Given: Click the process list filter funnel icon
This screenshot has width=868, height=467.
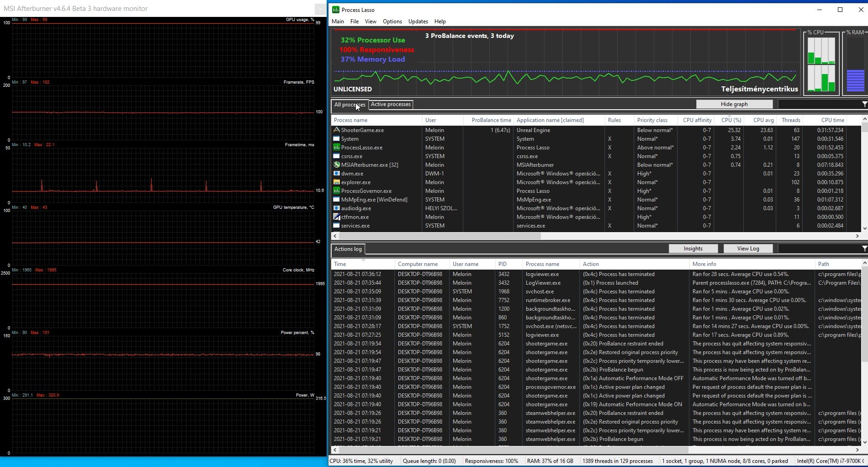Looking at the screenshot, I should pyautogui.click(x=864, y=105).
